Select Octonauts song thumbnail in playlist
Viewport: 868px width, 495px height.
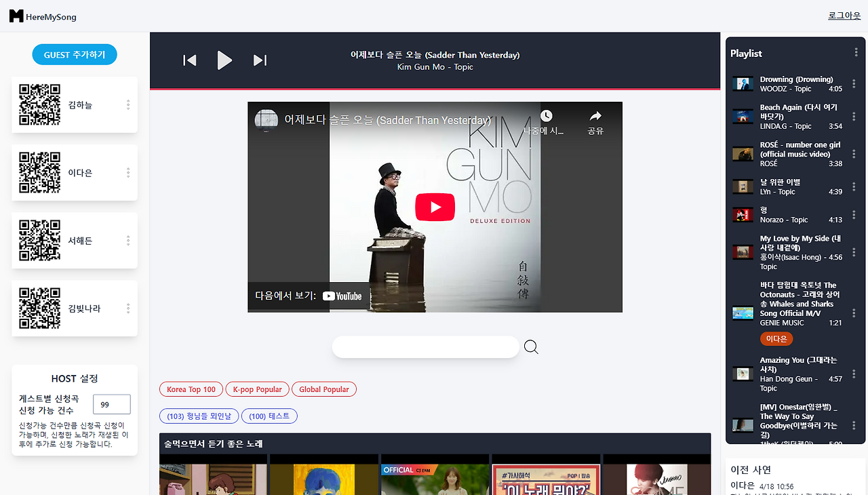(x=743, y=313)
